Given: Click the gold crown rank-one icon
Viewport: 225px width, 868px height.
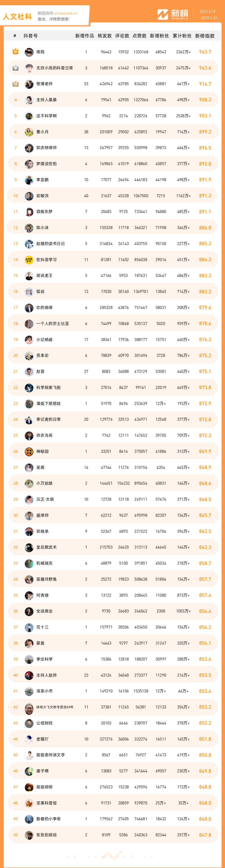Looking at the screenshot, I should 15,52.
